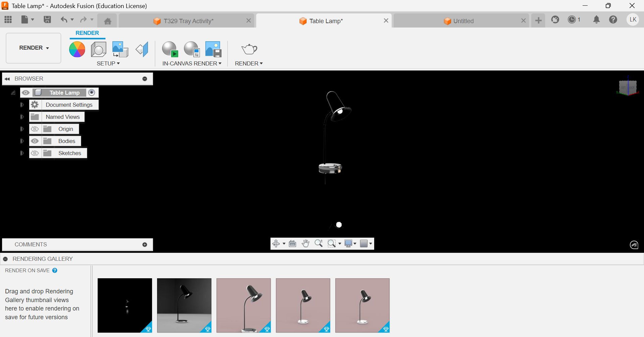Click the Texture Map Controls icon

click(142, 49)
